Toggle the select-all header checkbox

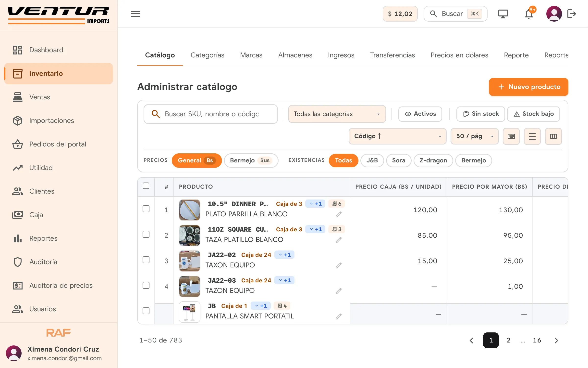point(146,186)
